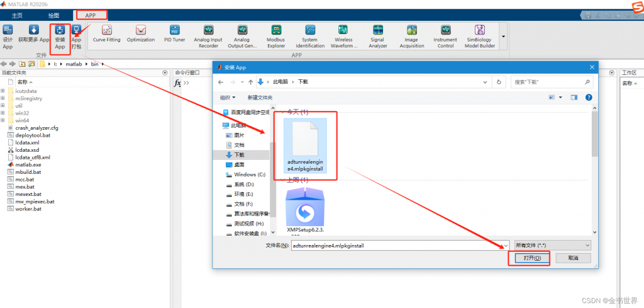
Task: Open address bar history dropdown in dialog
Action: [486, 82]
